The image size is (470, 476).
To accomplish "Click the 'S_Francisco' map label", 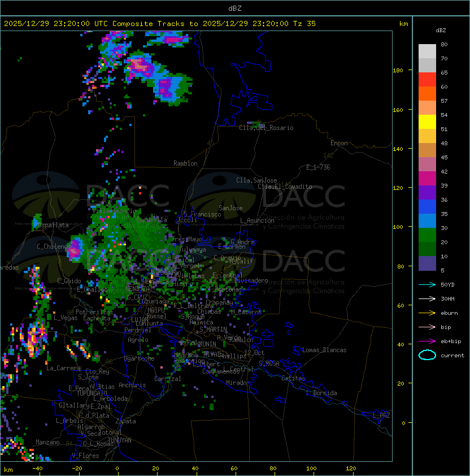I will [202, 214].
